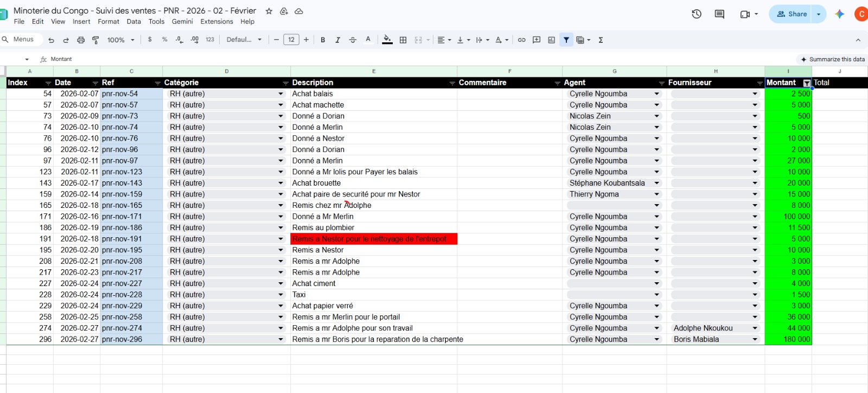
Task: Select the paint format tool
Action: [x=95, y=40]
